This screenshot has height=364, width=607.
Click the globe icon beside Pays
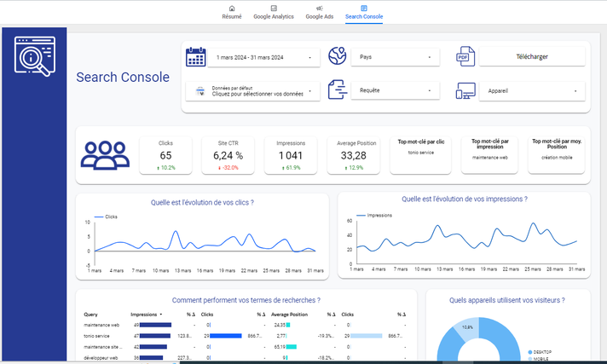pos(338,56)
